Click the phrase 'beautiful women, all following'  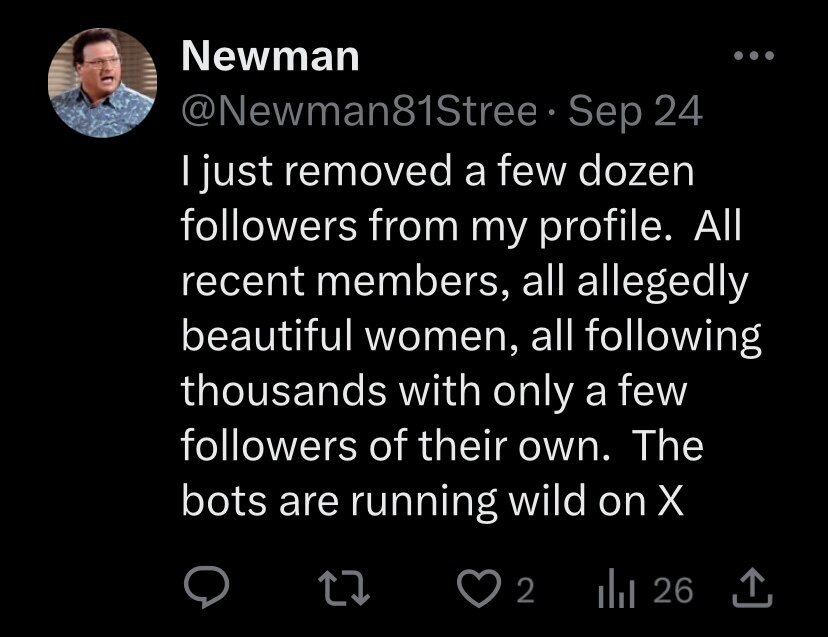click(471, 338)
